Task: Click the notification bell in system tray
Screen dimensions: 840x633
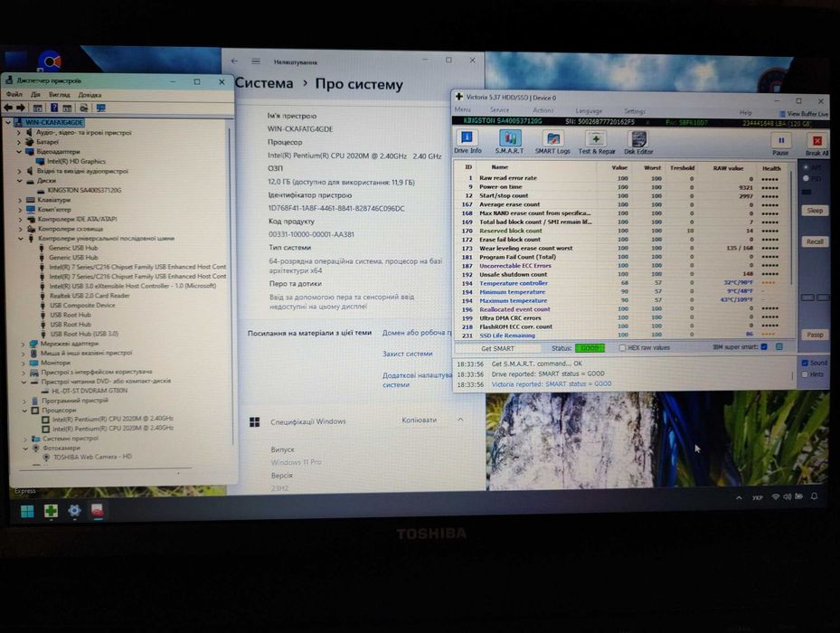Action: point(815,496)
